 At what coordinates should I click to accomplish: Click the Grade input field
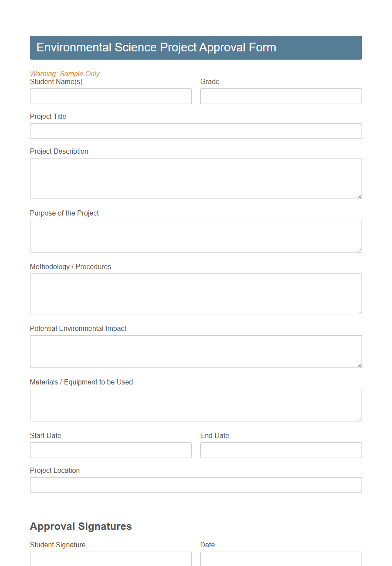[280, 96]
